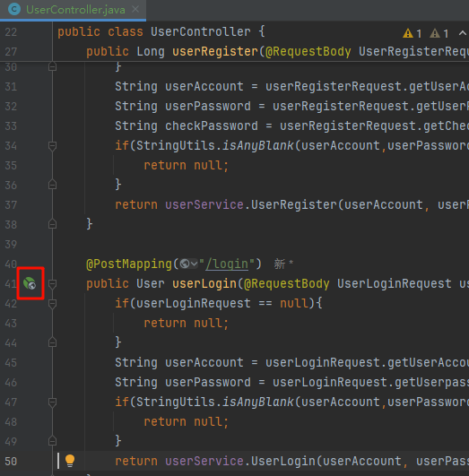Collapse the if block fold marker at line 34
Screen dimensions: 469x476
click(52, 146)
